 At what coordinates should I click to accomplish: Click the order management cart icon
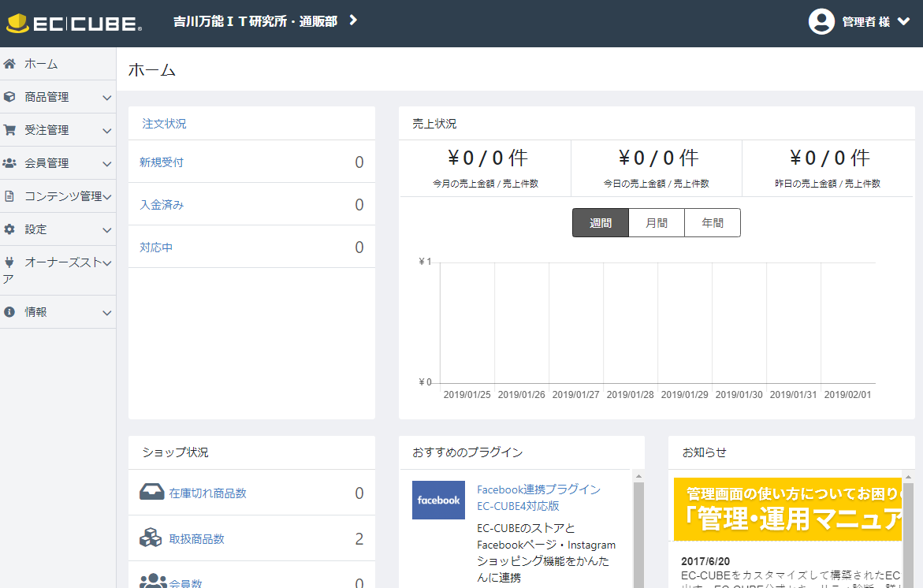pyautogui.click(x=9, y=130)
